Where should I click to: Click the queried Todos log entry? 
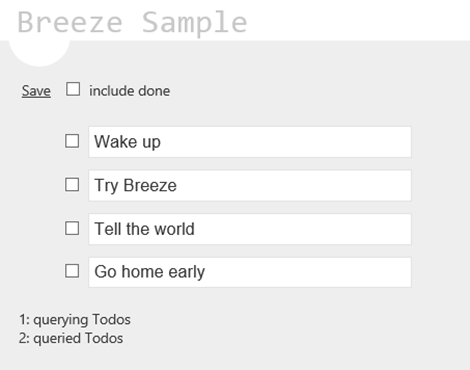point(71,338)
